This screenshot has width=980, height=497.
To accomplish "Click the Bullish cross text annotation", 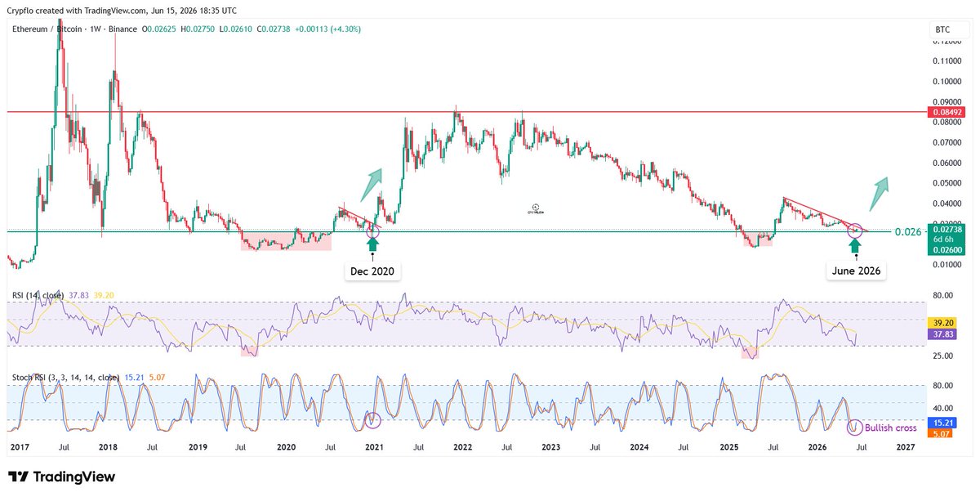I will [x=890, y=428].
